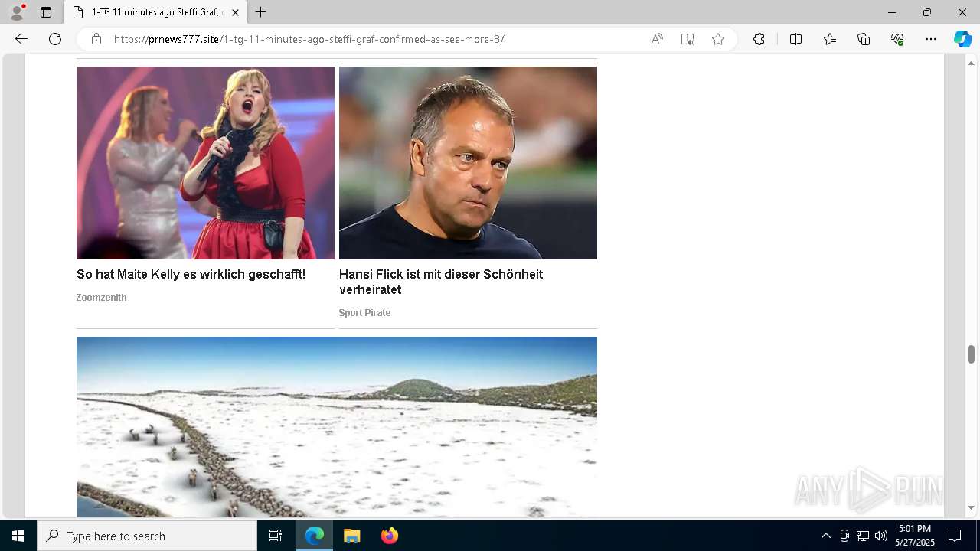Screen dimensions: 980x551
Task: Restore down the Edge window
Action: click(x=927, y=12)
